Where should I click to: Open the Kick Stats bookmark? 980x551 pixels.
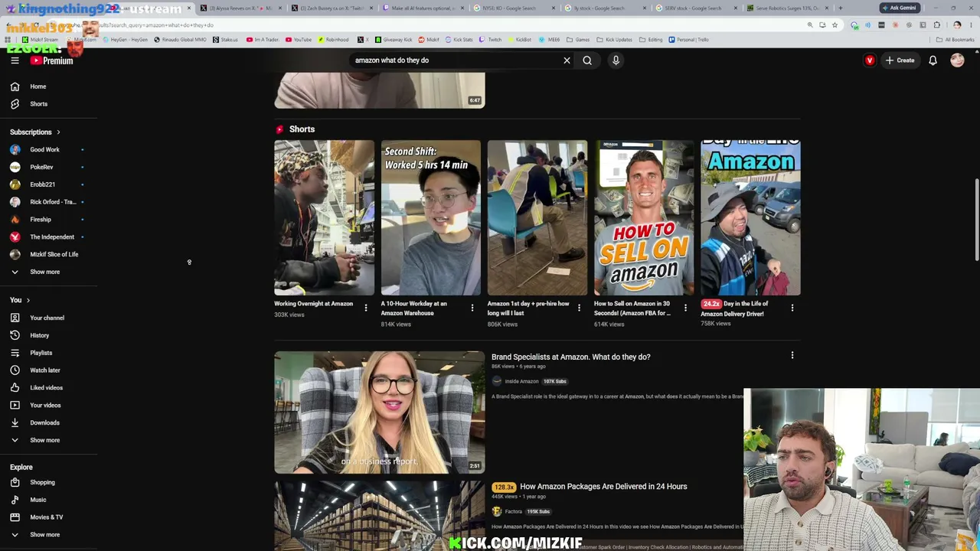pos(459,40)
